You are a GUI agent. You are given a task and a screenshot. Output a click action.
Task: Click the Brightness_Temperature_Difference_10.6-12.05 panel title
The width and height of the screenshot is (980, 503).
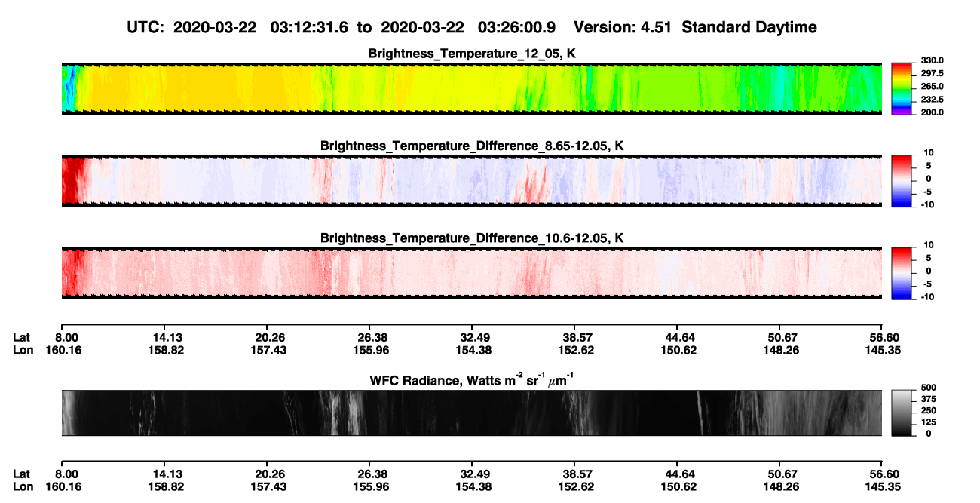(472, 238)
